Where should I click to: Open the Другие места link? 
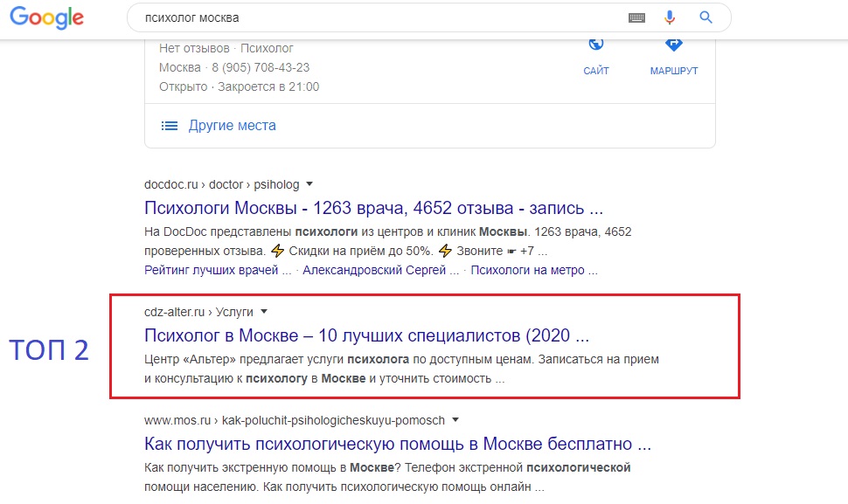click(232, 125)
